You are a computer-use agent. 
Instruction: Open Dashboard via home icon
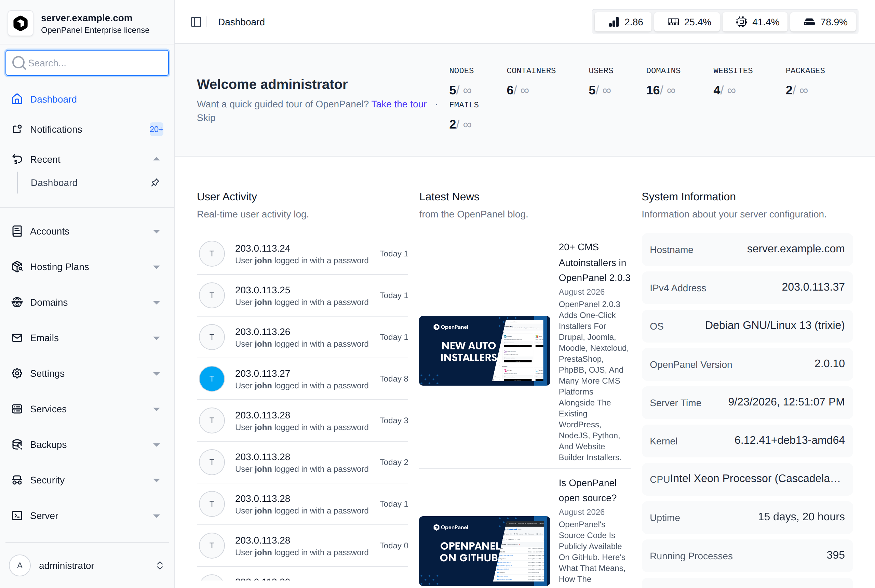(17, 99)
